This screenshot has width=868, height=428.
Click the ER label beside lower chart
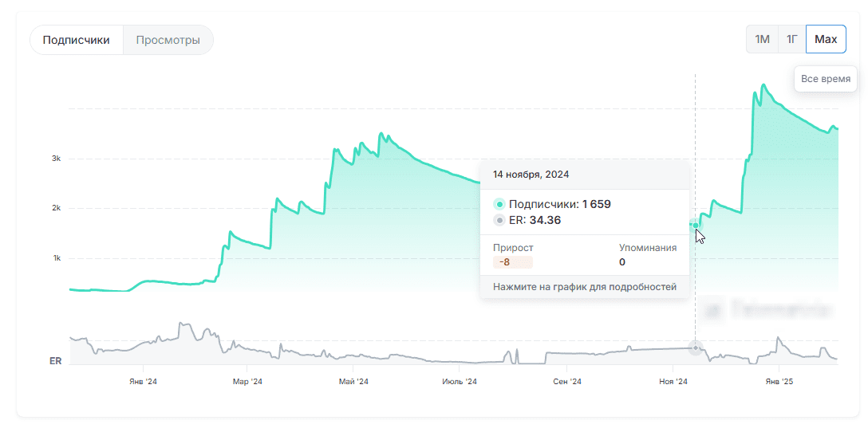pyautogui.click(x=55, y=361)
